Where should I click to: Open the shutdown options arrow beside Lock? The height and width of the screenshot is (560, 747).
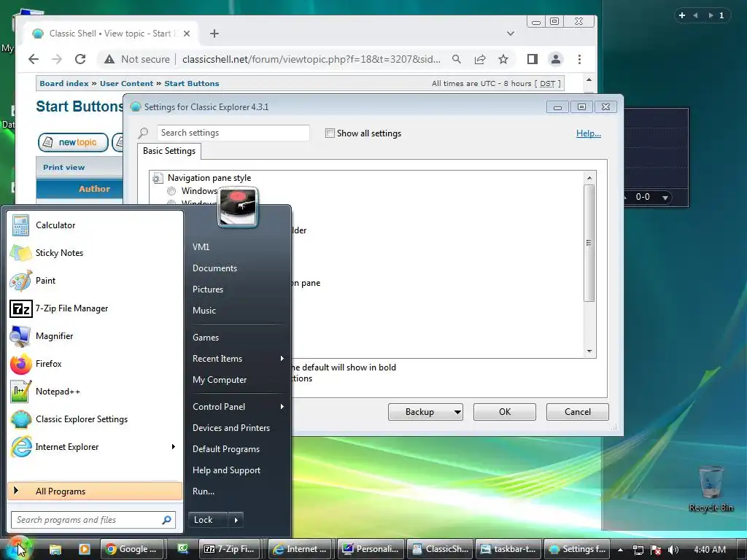pos(236,520)
